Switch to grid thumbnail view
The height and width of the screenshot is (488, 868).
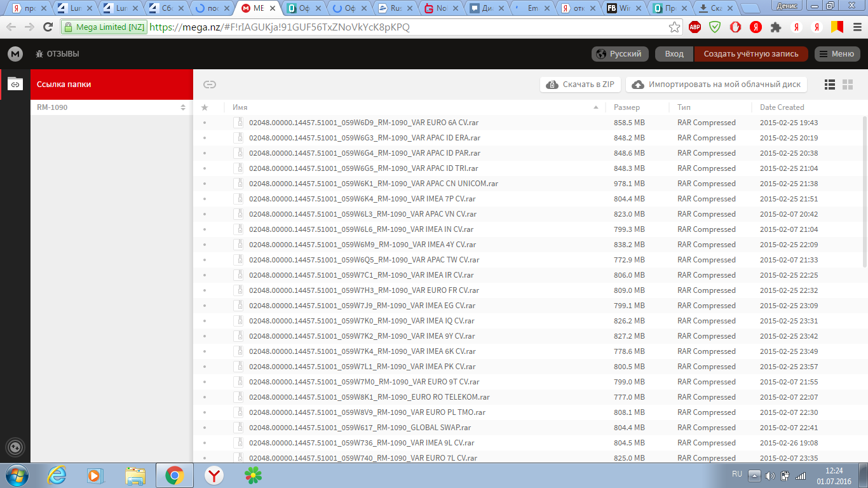point(847,85)
